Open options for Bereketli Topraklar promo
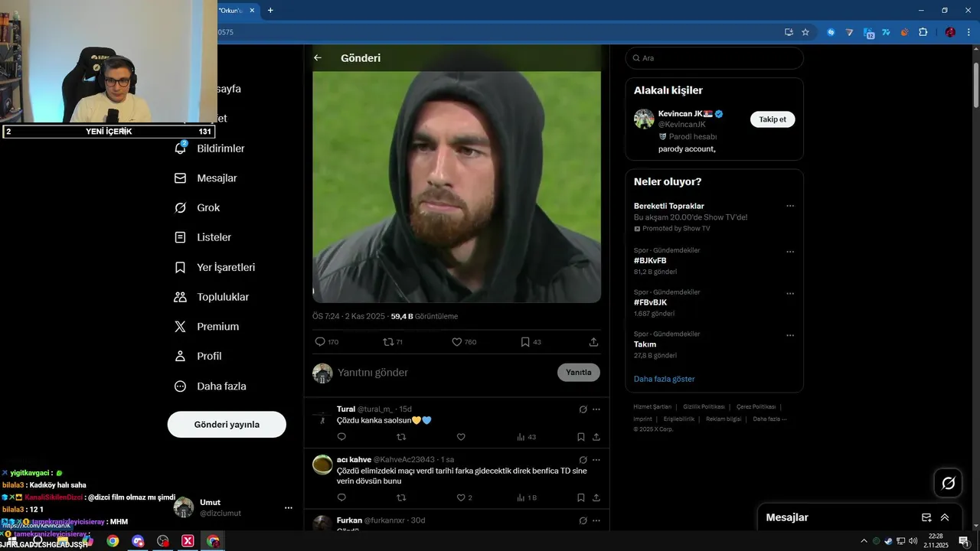980x551 pixels. [790, 206]
